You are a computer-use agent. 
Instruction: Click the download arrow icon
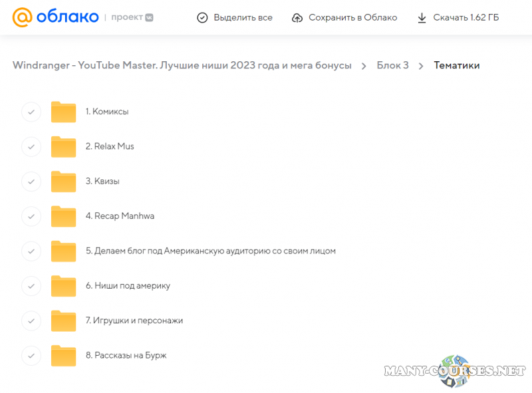coord(422,17)
